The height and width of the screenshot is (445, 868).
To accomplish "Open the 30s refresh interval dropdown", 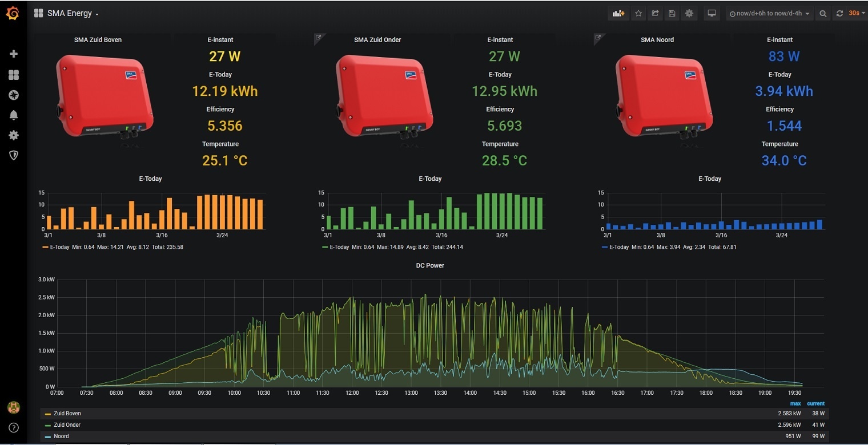I will tap(856, 13).
